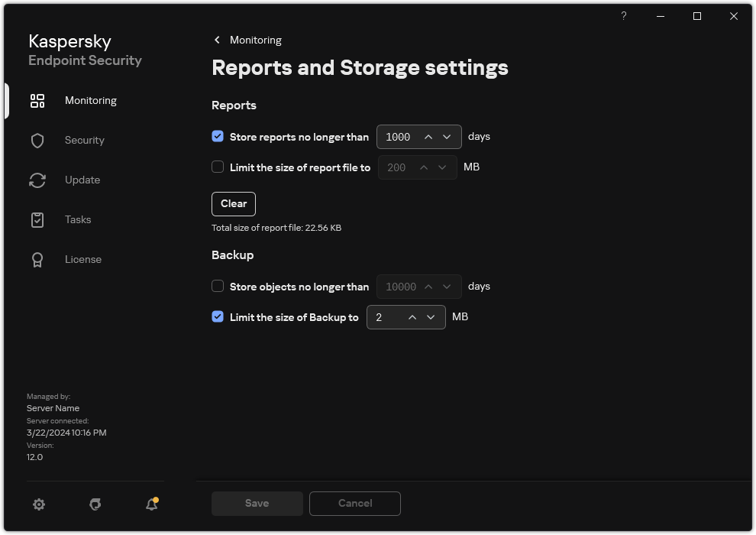Click inside the Backup size value field
Screen dimensions: 756x535
tap(386, 316)
